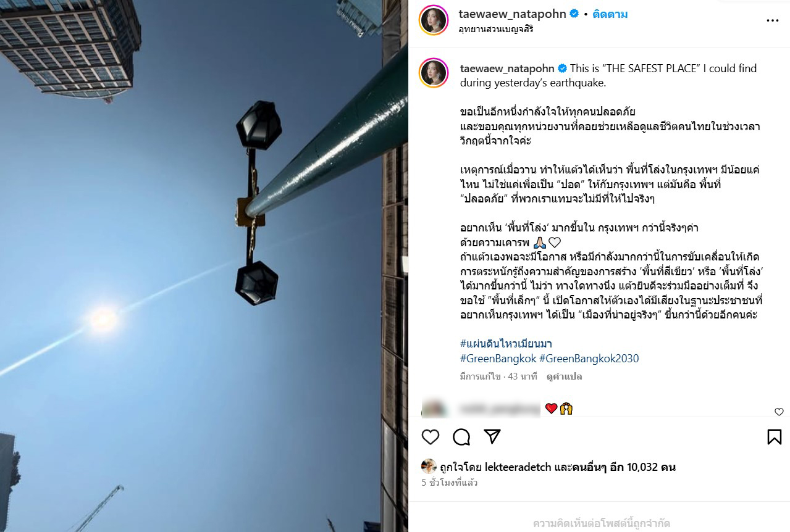Click the sky photo of the post
Screen dimensions: 790x532
coord(204,266)
